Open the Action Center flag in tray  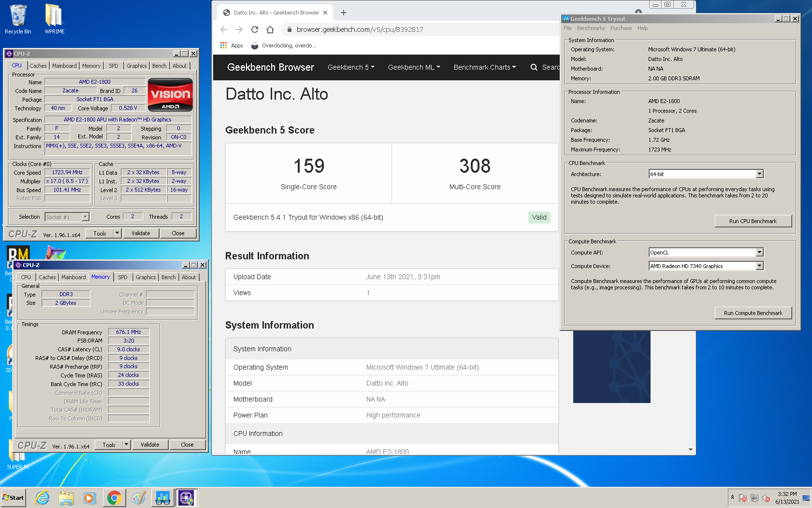[x=743, y=498]
